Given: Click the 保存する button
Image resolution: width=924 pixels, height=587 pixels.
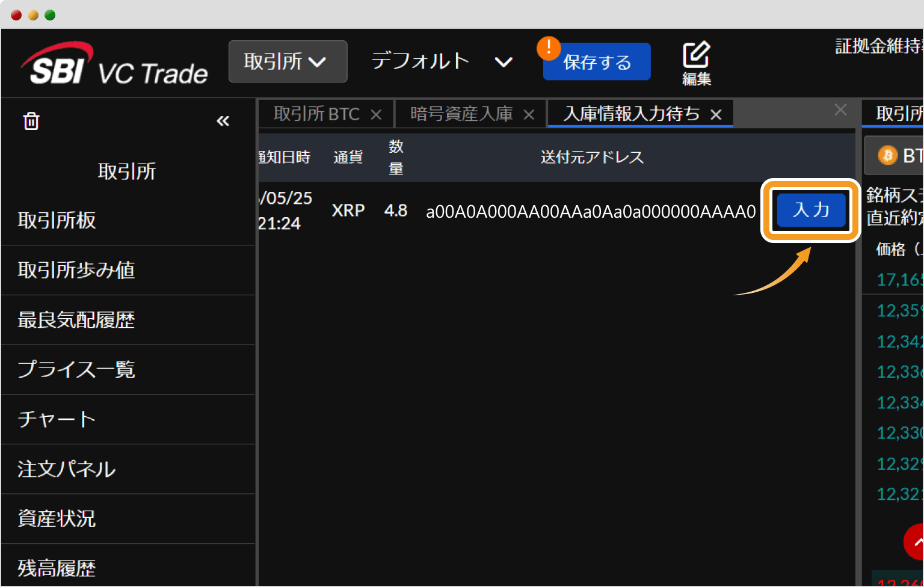Looking at the screenshot, I should click(x=597, y=62).
